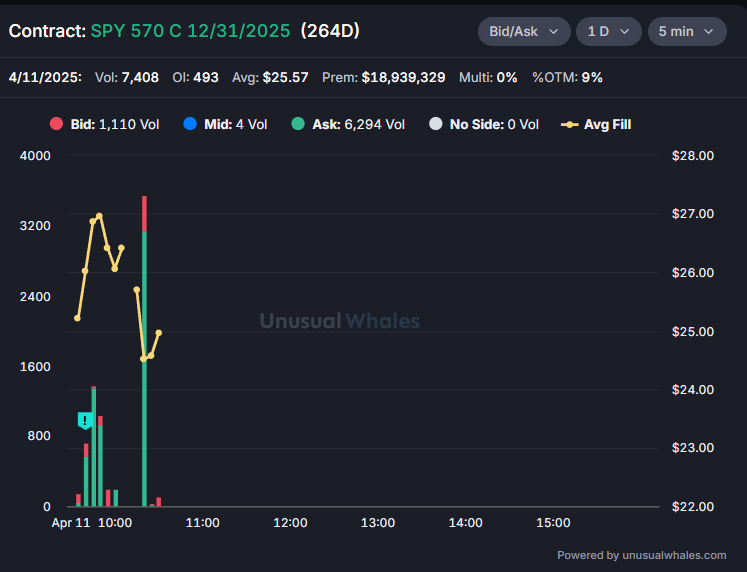Click the $28.00 price axis label
Screen dimensions: 747x572
(693, 156)
